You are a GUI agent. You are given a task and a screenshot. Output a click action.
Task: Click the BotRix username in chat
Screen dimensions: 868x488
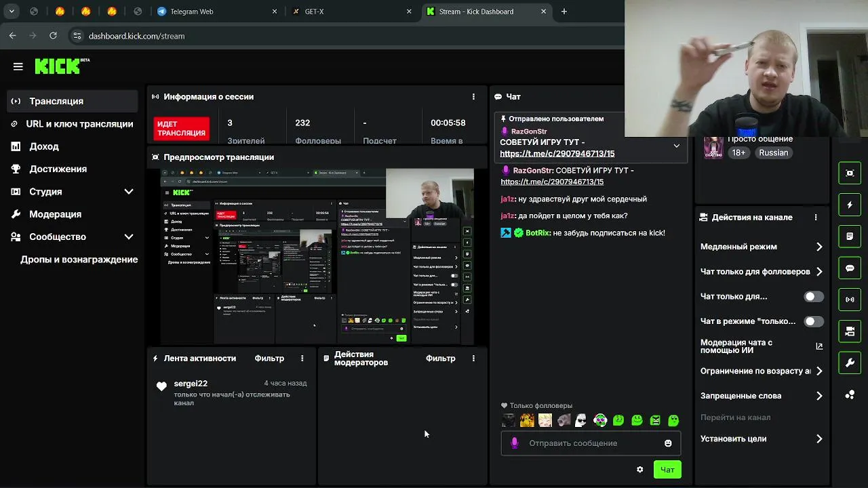(x=538, y=232)
